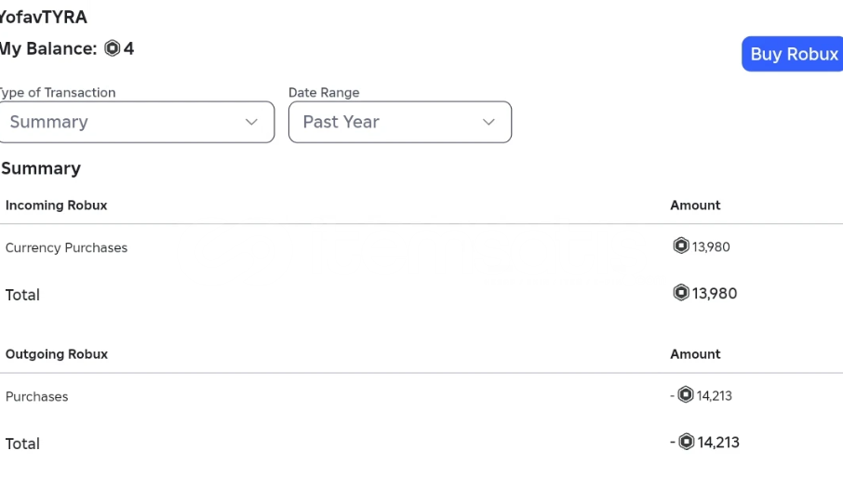Click the Amount header above incoming values
The width and height of the screenshot is (843, 504).
click(695, 206)
